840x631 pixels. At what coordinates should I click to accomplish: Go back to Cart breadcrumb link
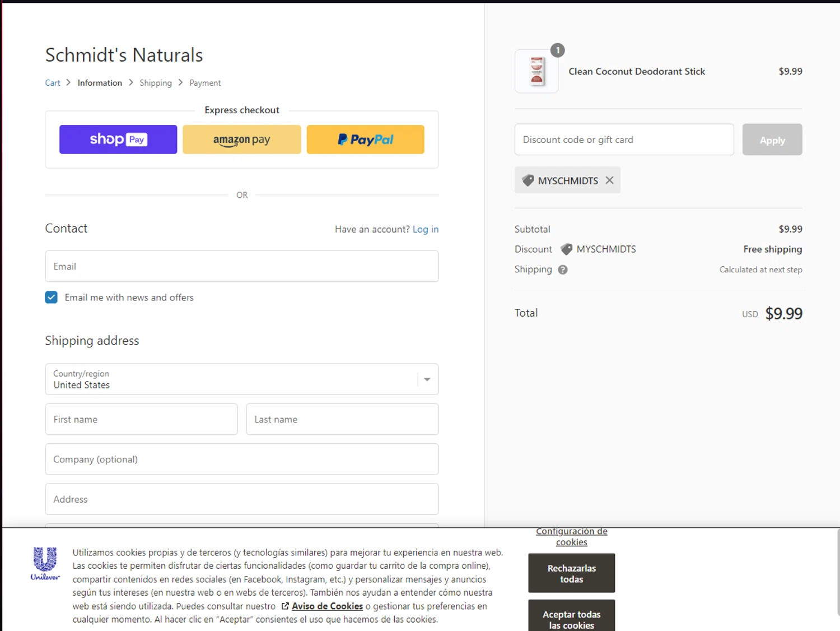click(x=53, y=83)
